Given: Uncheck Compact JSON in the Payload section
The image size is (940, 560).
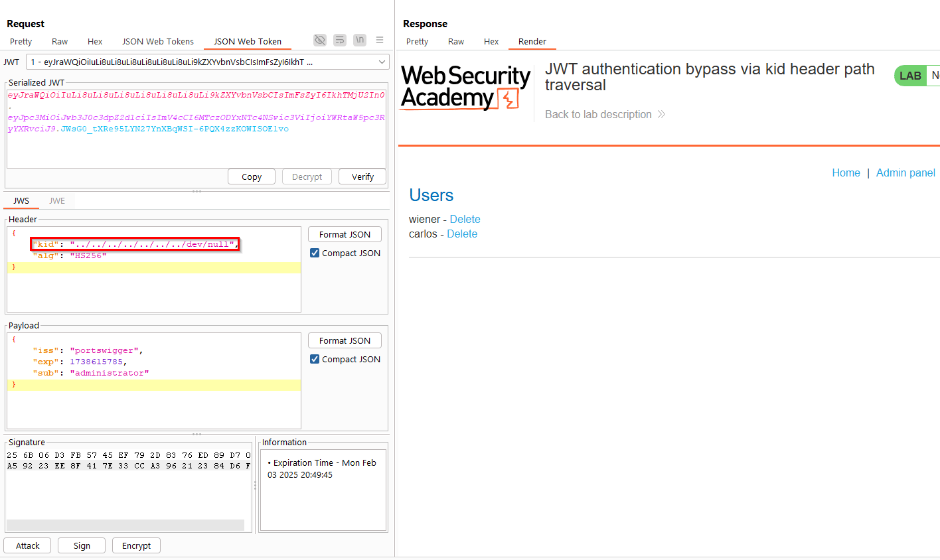Looking at the screenshot, I should [x=315, y=359].
